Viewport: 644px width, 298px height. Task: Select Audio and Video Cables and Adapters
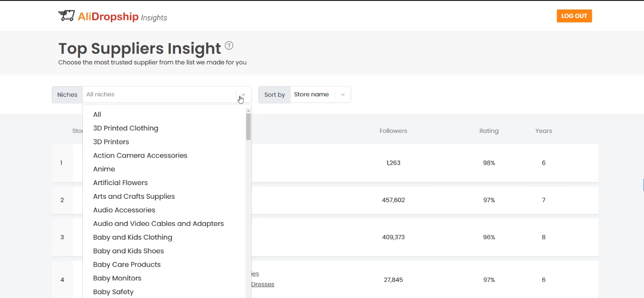[158, 223]
